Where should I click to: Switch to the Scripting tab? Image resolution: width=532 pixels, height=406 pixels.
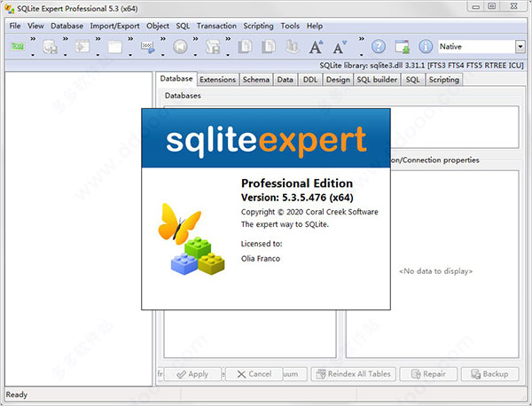click(x=444, y=80)
